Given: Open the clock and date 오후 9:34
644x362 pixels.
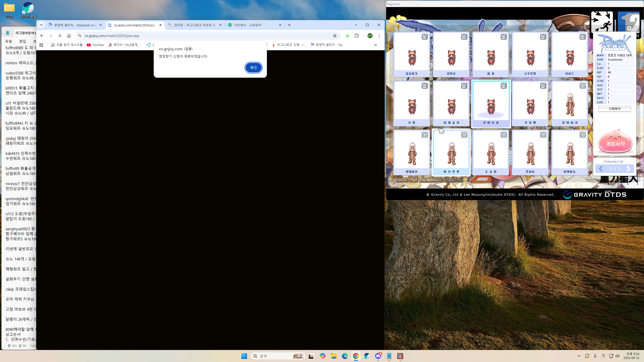Looking at the screenshot, I should (631, 356).
